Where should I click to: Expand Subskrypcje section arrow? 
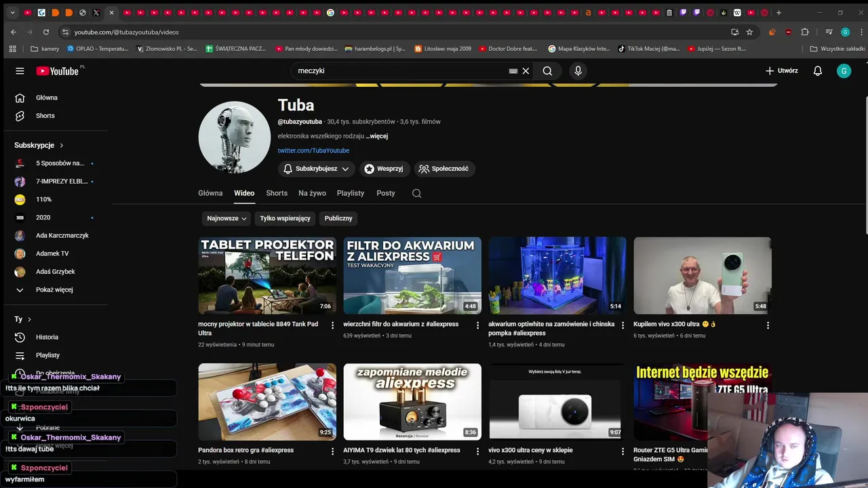(61, 145)
